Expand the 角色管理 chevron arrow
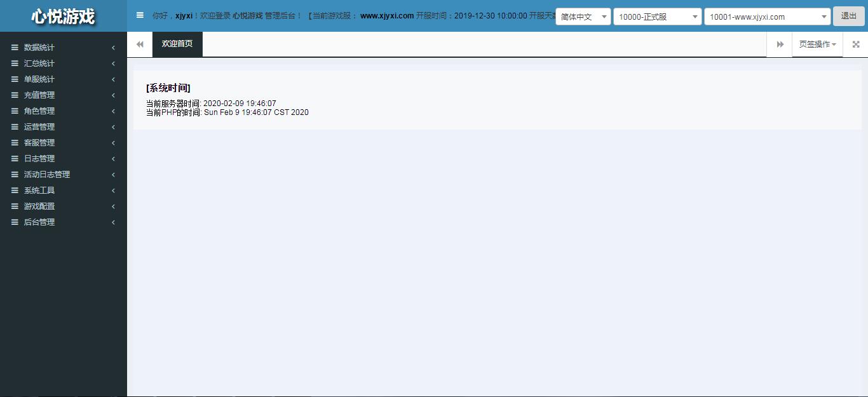 pyautogui.click(x=113, y=111)
